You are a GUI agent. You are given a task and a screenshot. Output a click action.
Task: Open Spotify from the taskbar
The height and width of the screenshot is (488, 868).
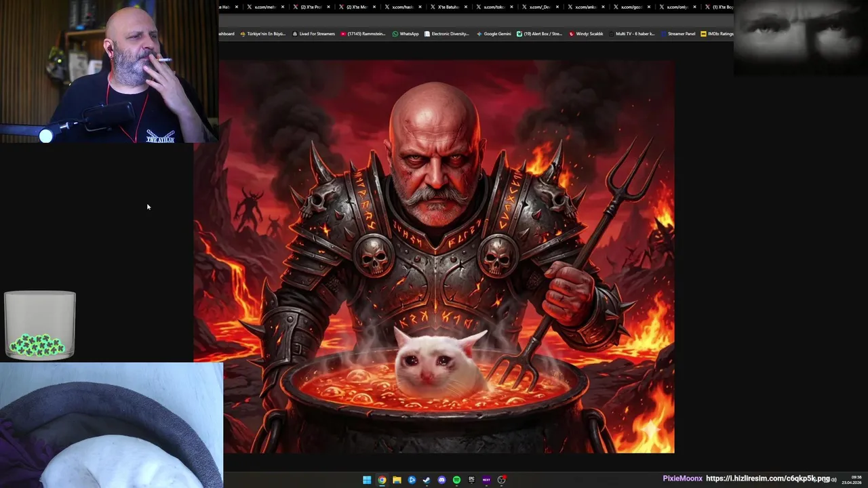coord(456,480)
